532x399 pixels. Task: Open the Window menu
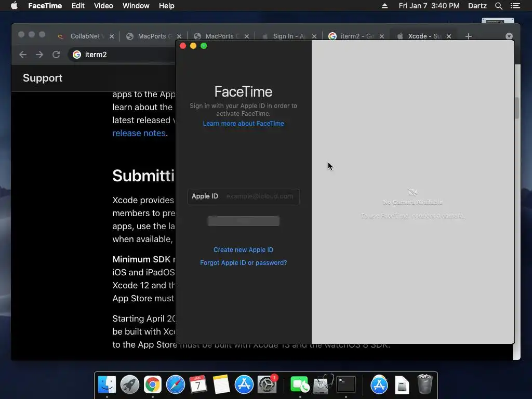(136, 6)
